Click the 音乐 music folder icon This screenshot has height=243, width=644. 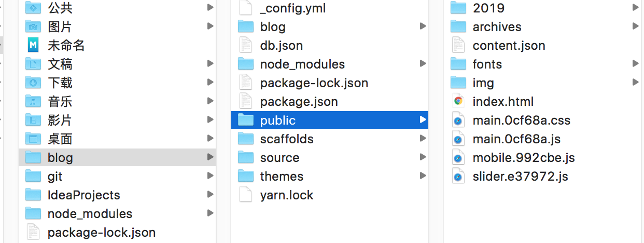[x=33, y=102]
